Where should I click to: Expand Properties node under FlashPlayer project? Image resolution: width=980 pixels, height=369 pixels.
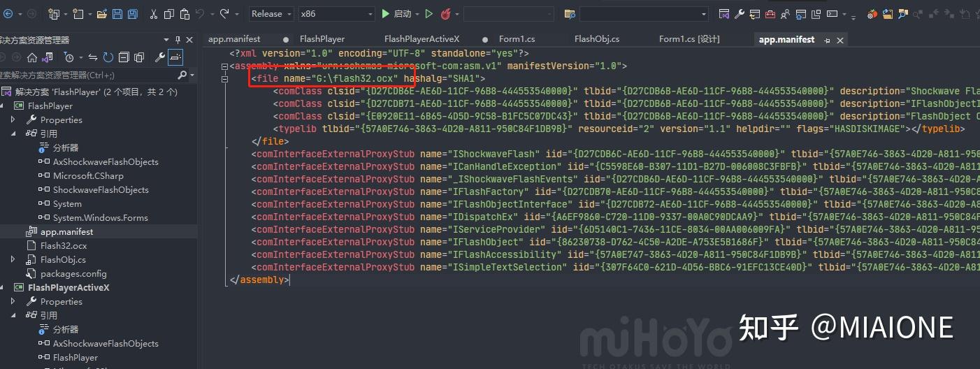point(13,120)
